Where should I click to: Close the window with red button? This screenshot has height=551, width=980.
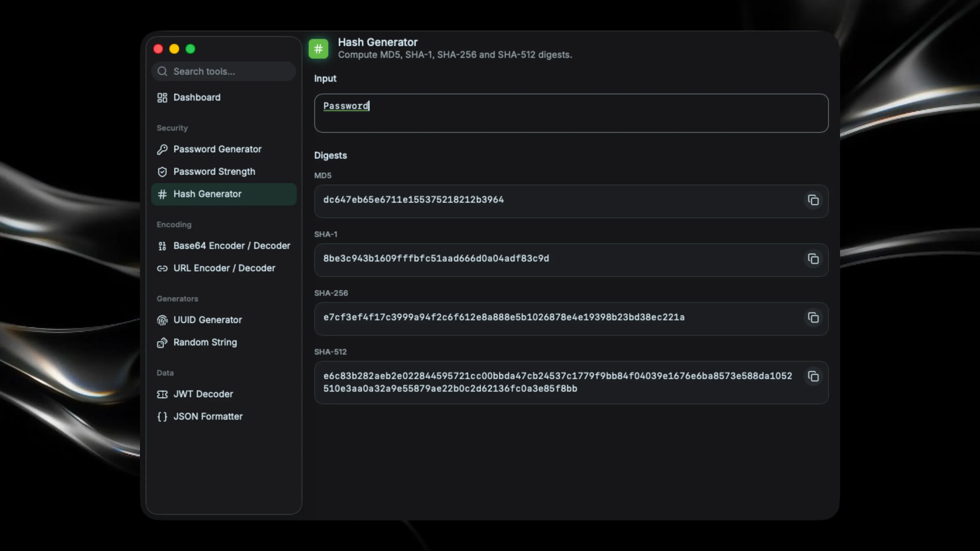pos(158,49)
